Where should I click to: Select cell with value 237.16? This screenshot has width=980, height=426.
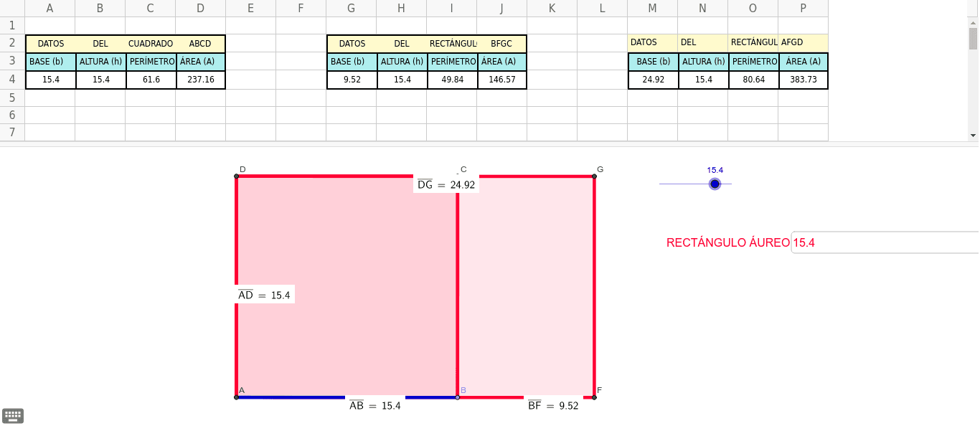[x=200, y=80]
